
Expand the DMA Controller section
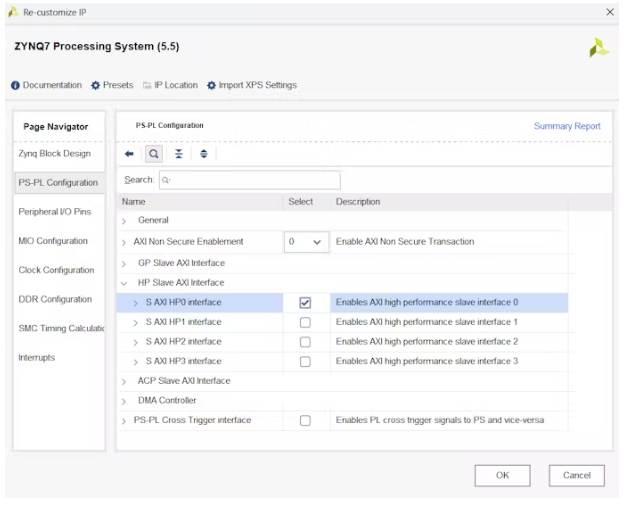pyautogui.click(x=124, y=401)
